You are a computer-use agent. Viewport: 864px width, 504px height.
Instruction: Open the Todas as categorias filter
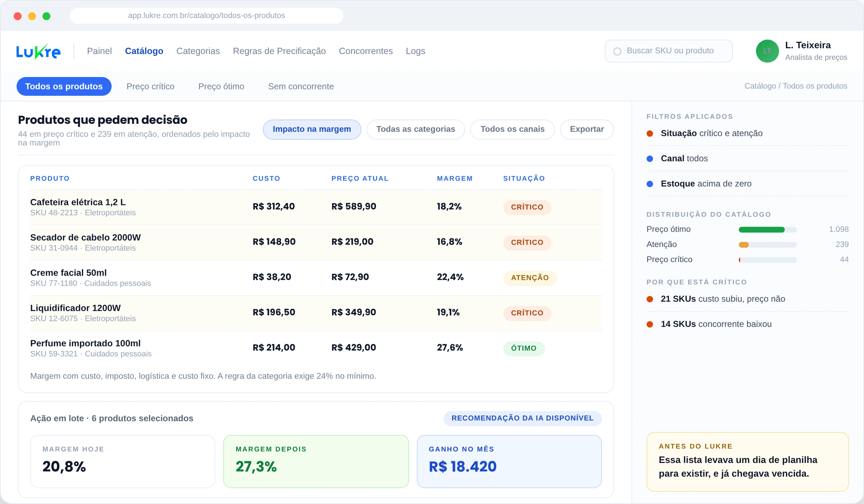pos(416,129)
